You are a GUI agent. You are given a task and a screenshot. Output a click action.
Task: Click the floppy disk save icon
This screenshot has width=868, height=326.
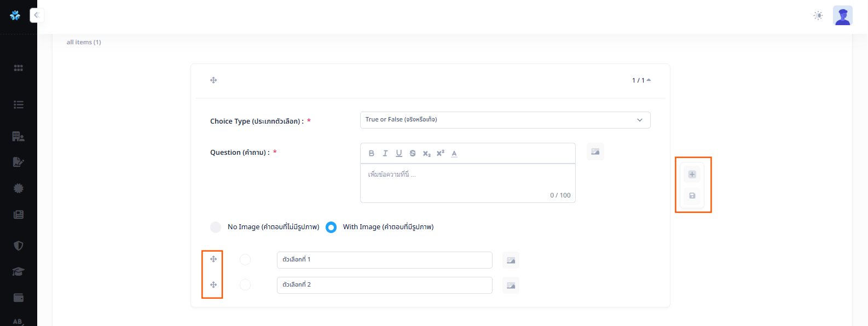(x=692, y=196)
